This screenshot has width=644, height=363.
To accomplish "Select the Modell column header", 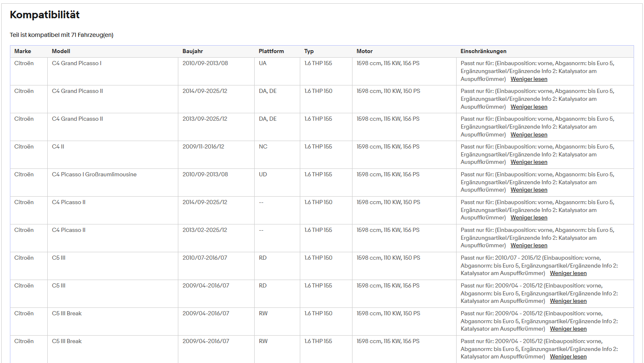I will click(x=61, y=51).
